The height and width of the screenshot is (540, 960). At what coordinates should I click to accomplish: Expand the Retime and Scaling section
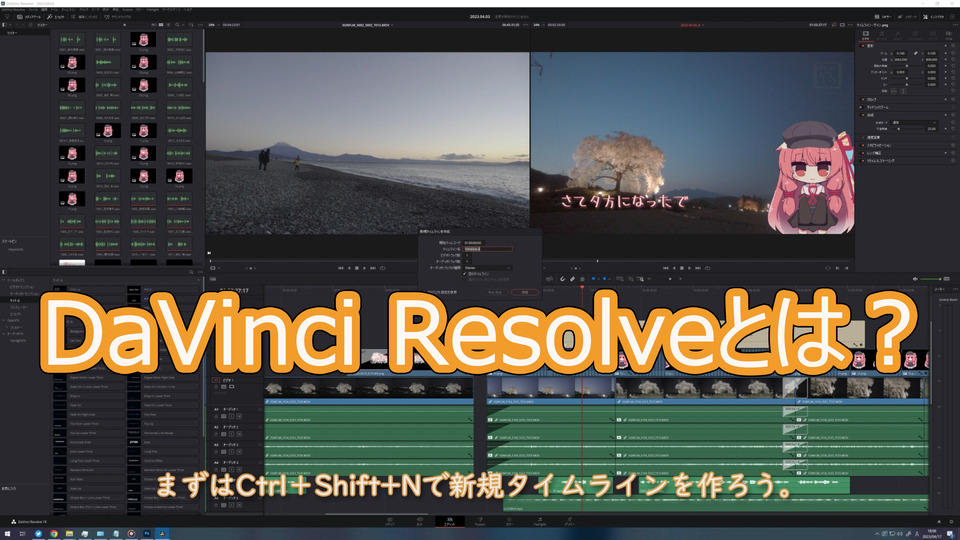tap(879, 160)
